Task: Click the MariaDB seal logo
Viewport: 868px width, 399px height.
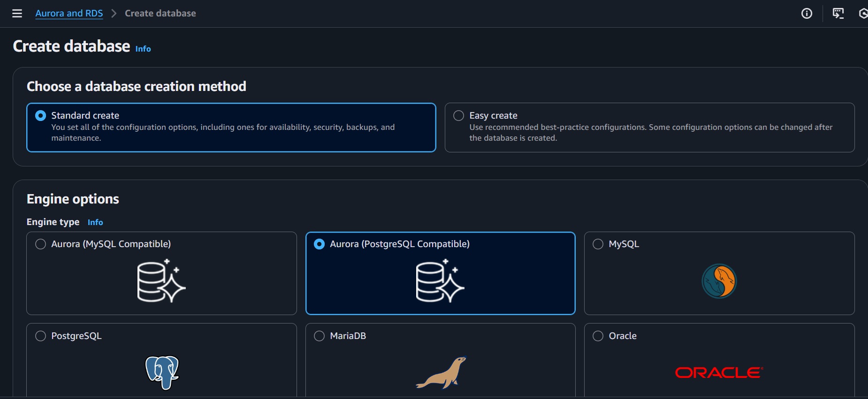Action: (x=441, y=373)
